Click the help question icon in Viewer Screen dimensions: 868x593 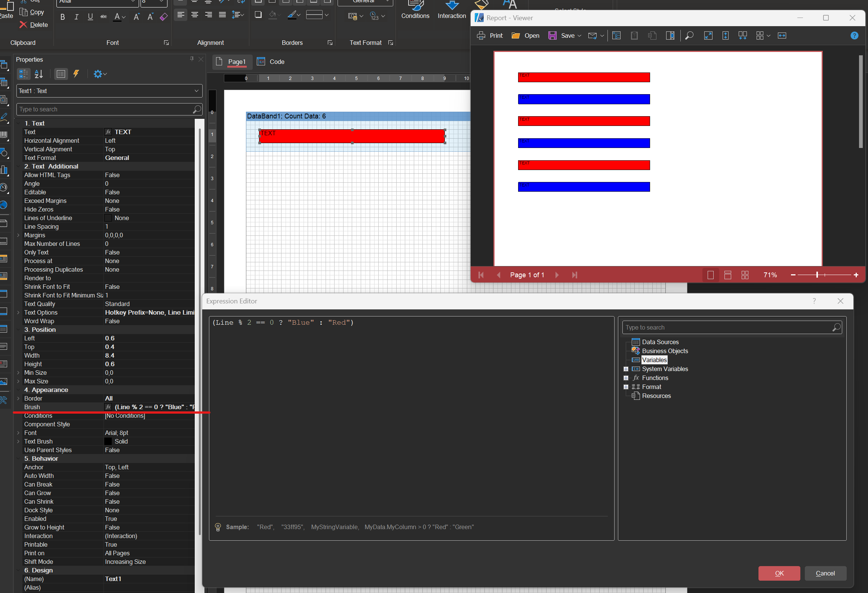point(854,35)
